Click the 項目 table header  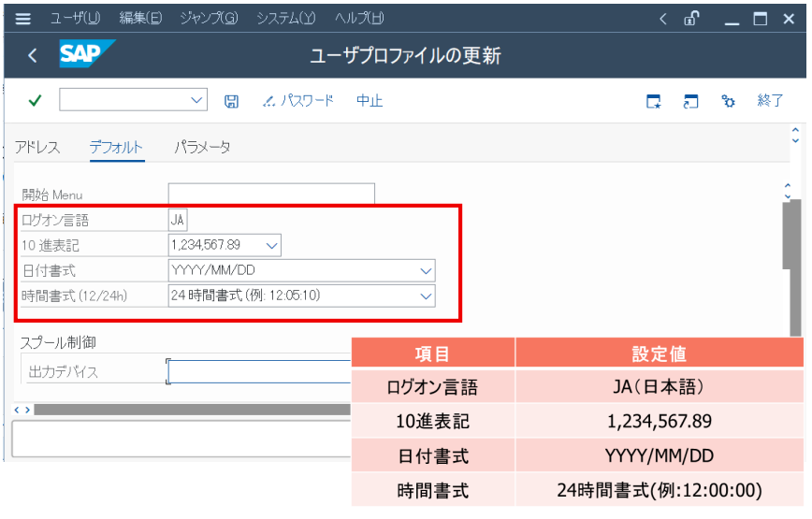pos(432,353)
